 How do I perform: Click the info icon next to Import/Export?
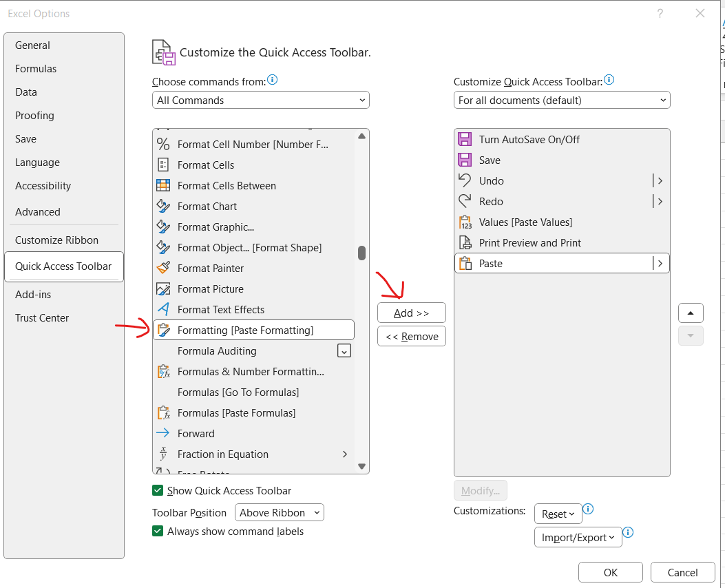coord(628,532)
